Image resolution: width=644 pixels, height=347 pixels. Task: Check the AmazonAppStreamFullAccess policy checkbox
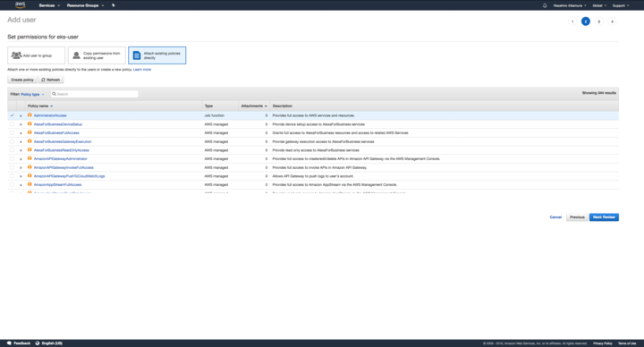[12, 184]
